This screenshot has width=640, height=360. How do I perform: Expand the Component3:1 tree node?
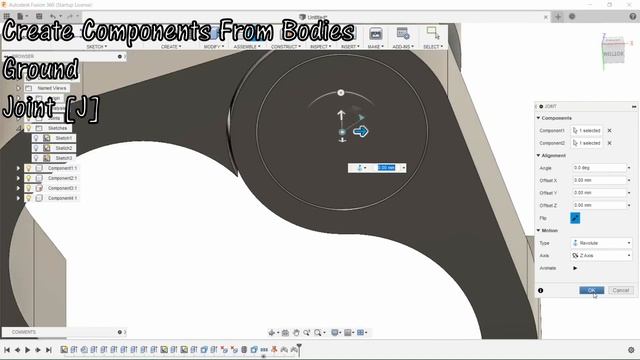pos(18,188)
